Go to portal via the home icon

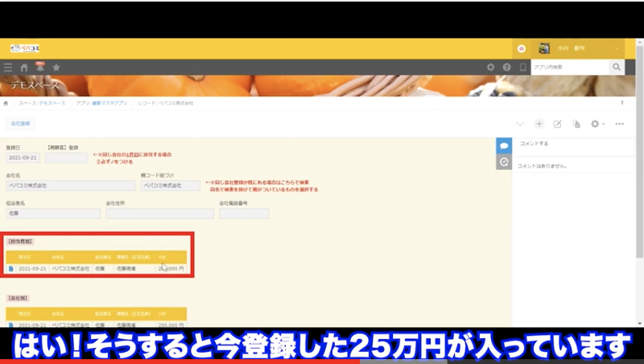point(24,68)
